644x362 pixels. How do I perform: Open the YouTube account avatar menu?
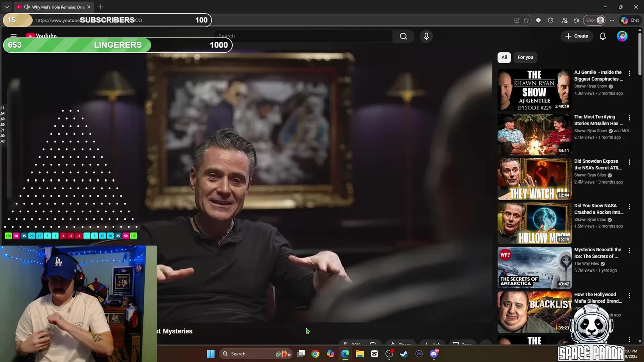[622, 36]
